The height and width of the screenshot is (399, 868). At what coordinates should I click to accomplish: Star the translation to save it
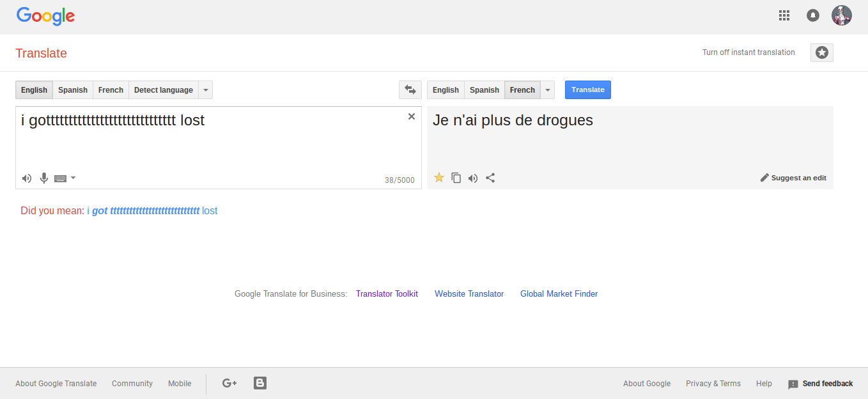(439, 178)
